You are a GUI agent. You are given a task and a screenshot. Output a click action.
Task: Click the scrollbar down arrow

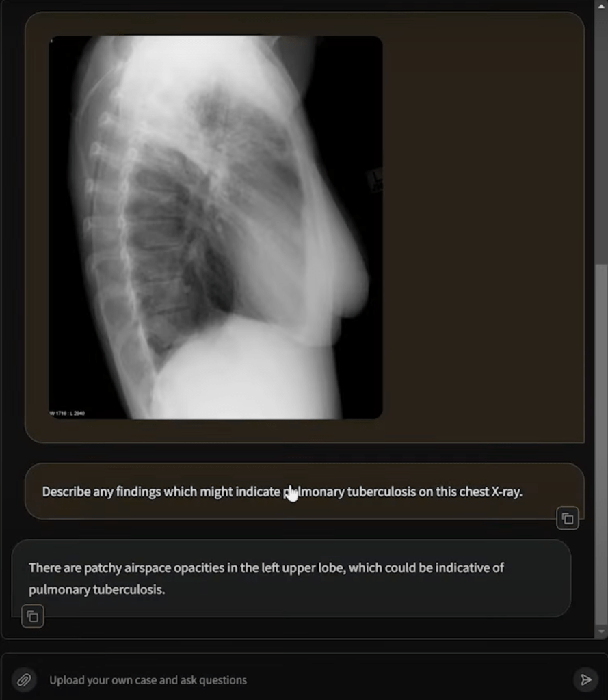(x=601, y=631)
